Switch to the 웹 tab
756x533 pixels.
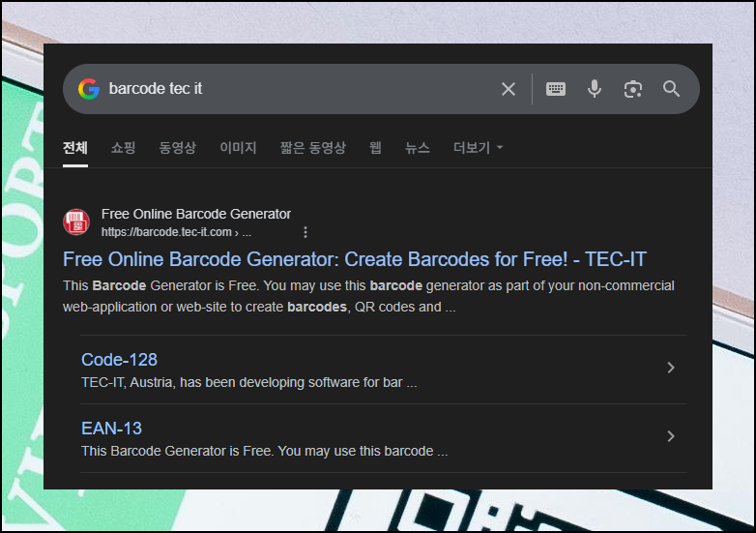click(376, 148)
